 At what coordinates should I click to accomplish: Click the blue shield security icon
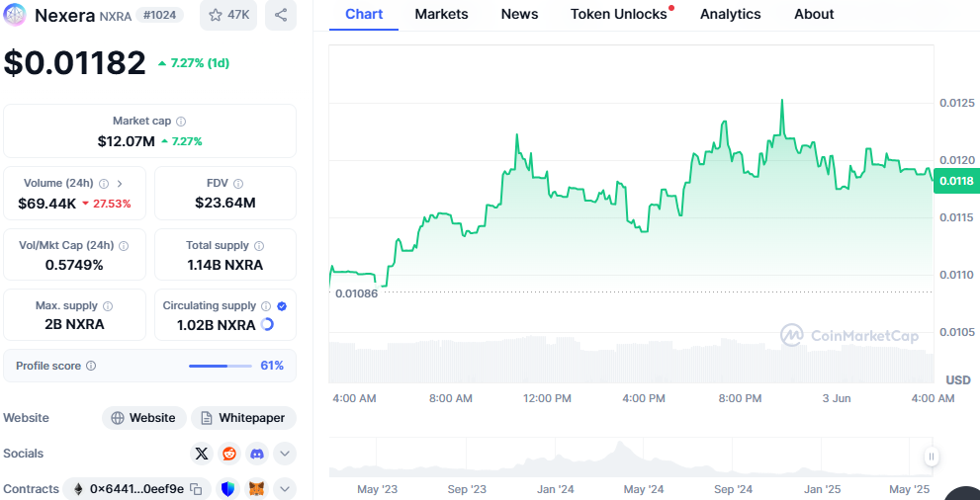coord(227,489)
